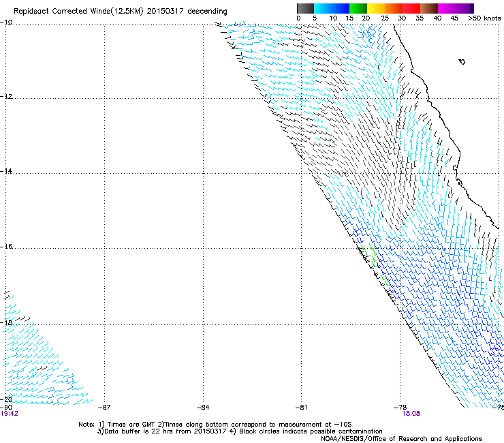The height and width of the screenshot is (443, 504).
Task: Click the gray 0-5 knots color swatch
Action: click(305, 8)
